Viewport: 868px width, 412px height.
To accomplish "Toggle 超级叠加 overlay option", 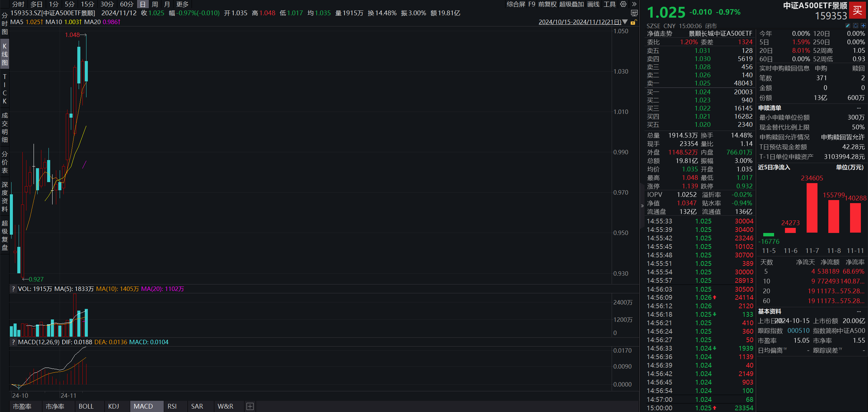I will coord(572,4).
